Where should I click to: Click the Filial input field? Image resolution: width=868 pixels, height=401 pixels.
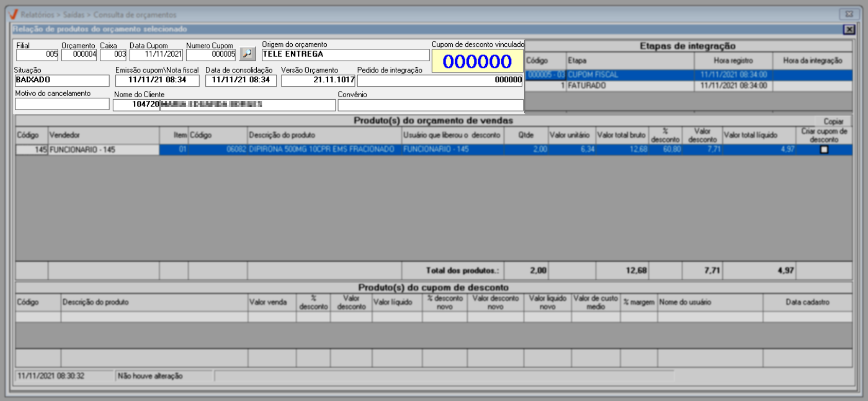[37, 54]
